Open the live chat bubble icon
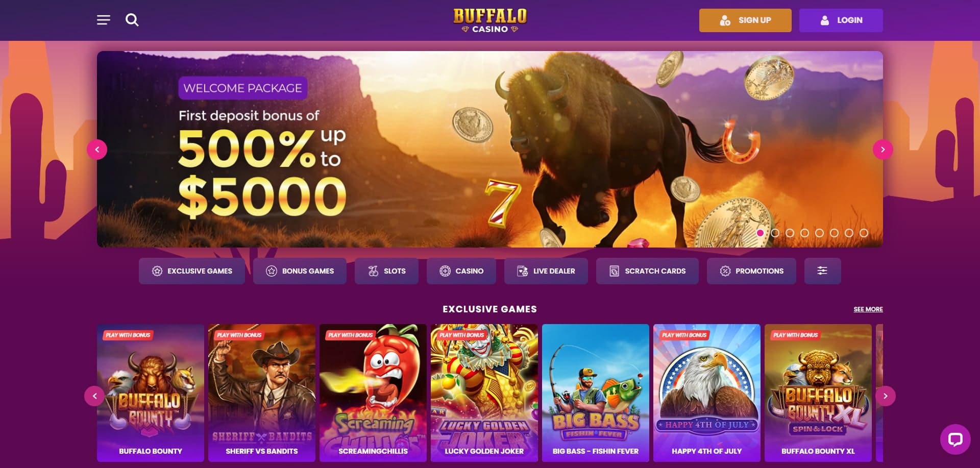Image resolution: width=980 pixels, height=468 pixels. [x=955, y=439]
